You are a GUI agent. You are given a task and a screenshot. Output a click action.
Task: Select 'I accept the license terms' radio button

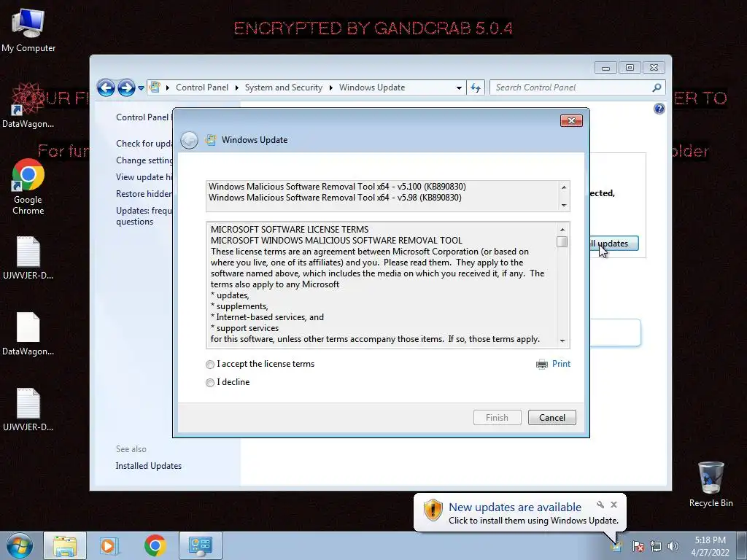210,365
